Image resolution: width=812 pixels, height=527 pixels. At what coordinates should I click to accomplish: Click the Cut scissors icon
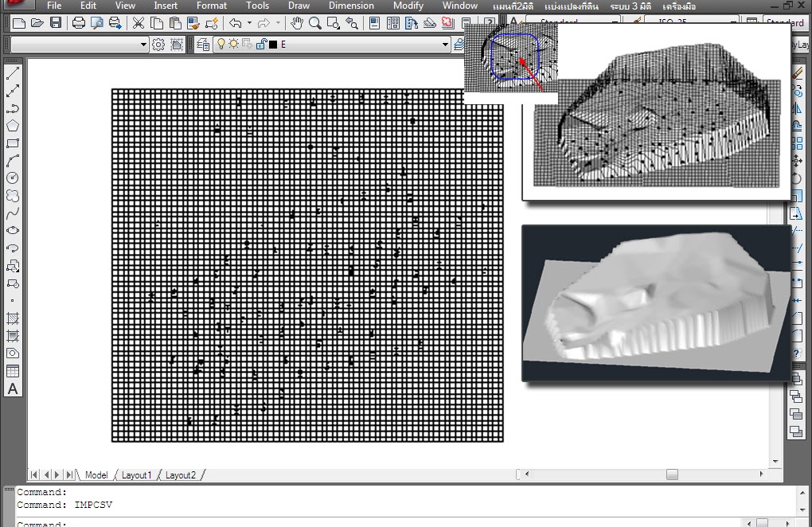tap(139, 23)
